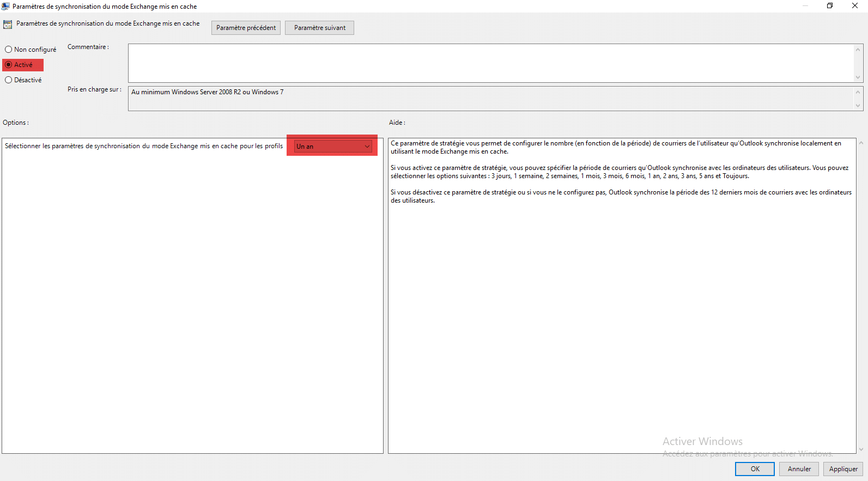Select the Activé radio button
Viewport: 868px width, 481px height.
tap(9, 65)
